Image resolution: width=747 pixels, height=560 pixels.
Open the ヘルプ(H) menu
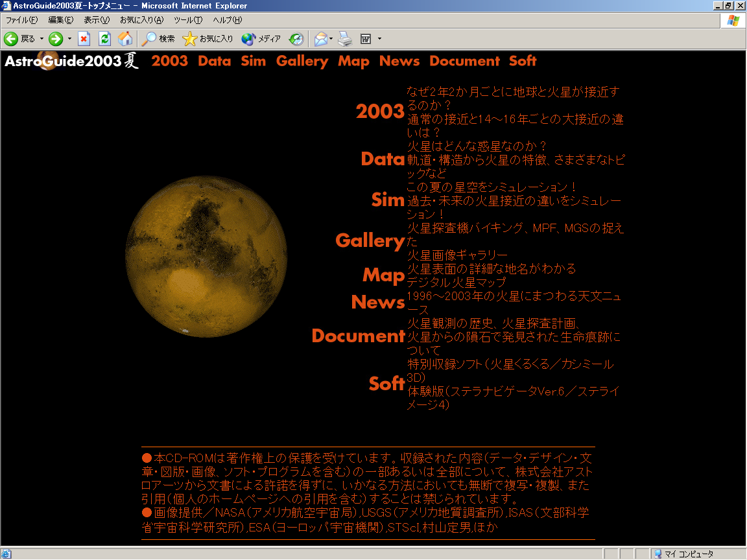pyautogui.click(x=227, y=20)
